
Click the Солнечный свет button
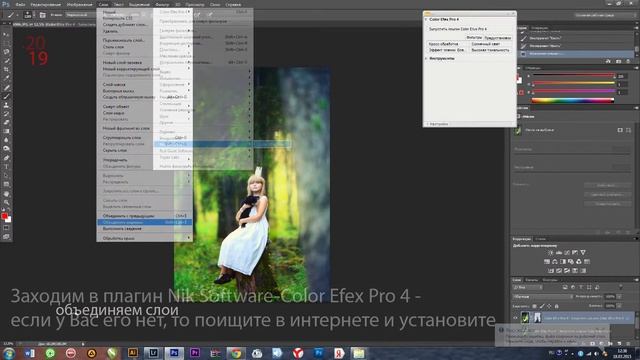click(x=490, y=44)
